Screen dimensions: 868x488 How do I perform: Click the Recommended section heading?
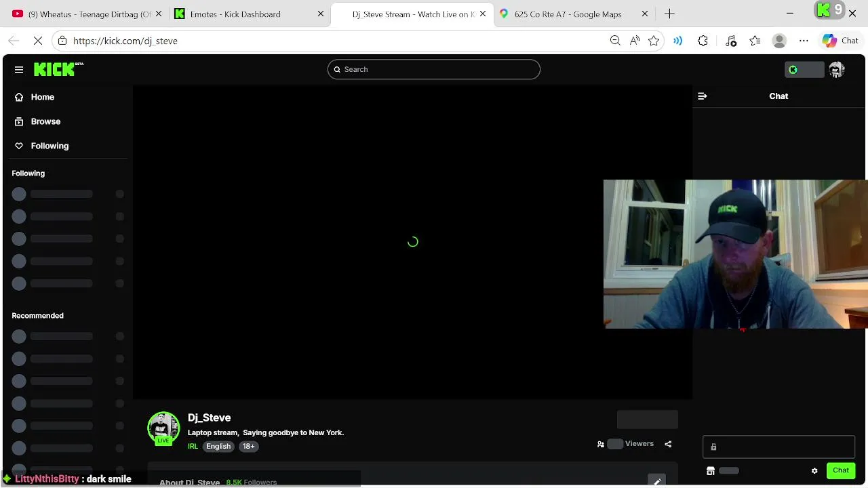38,316
